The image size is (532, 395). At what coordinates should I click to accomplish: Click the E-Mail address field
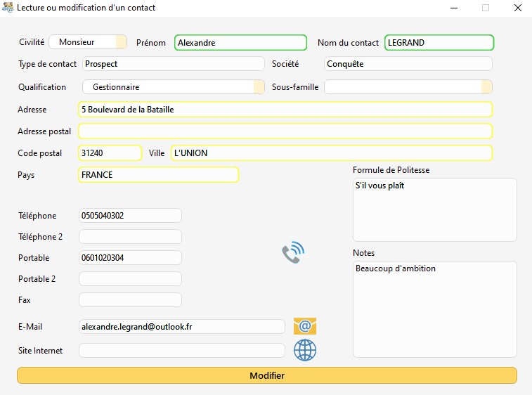coord(182,327)
